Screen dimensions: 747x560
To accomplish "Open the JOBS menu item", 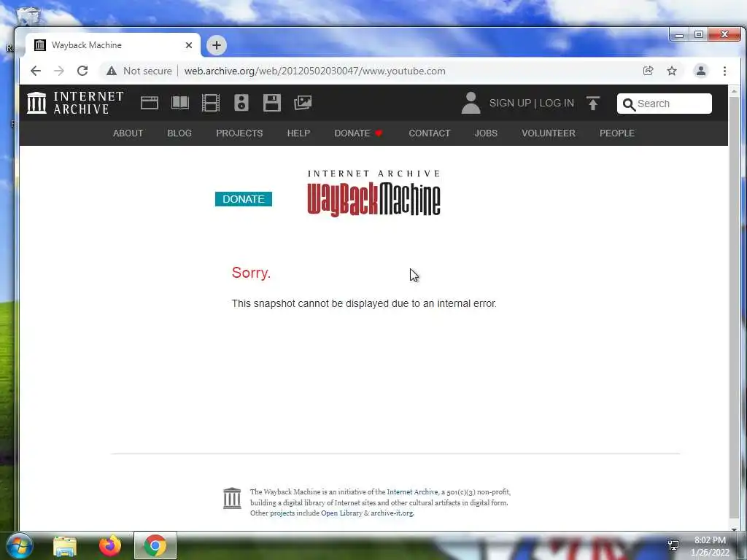I will click(x=485, y=133).
